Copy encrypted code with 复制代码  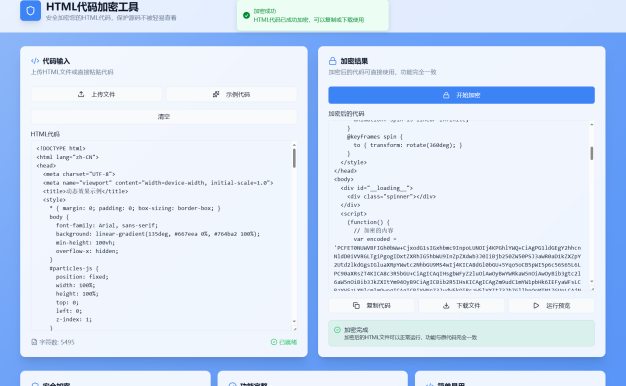coord(371,305)
